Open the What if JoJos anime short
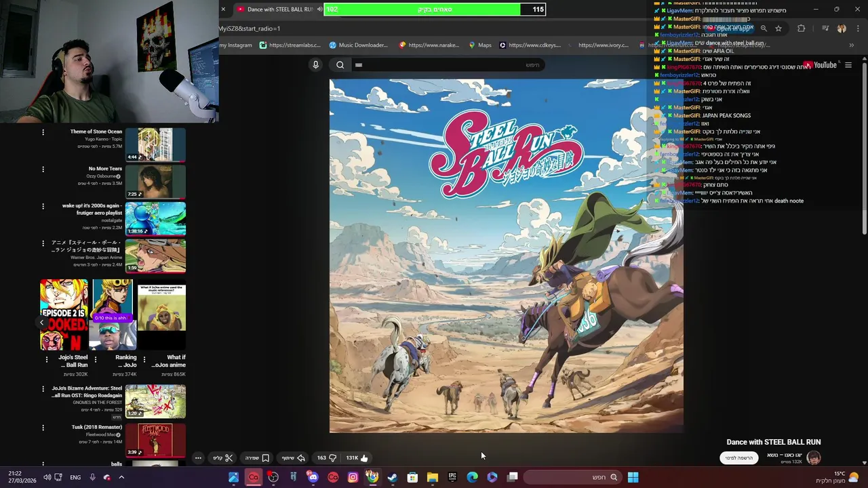868x488 pixels. [161, 314]
